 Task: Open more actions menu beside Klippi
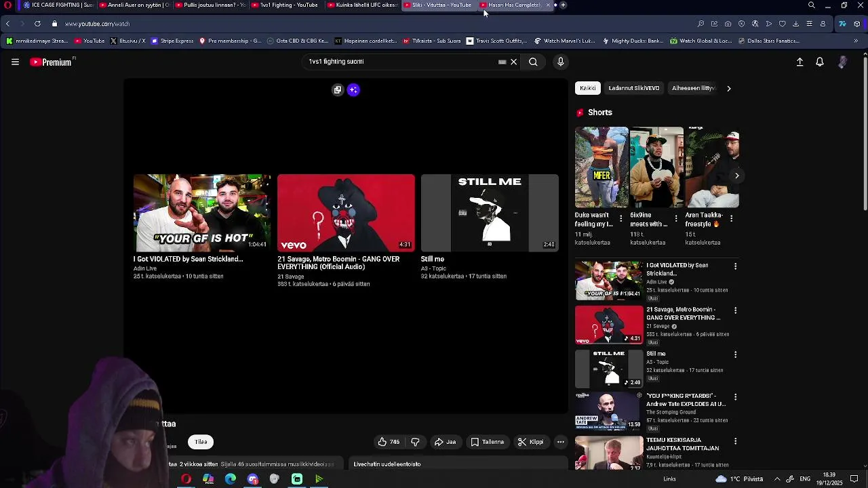(x=560, y=442)
